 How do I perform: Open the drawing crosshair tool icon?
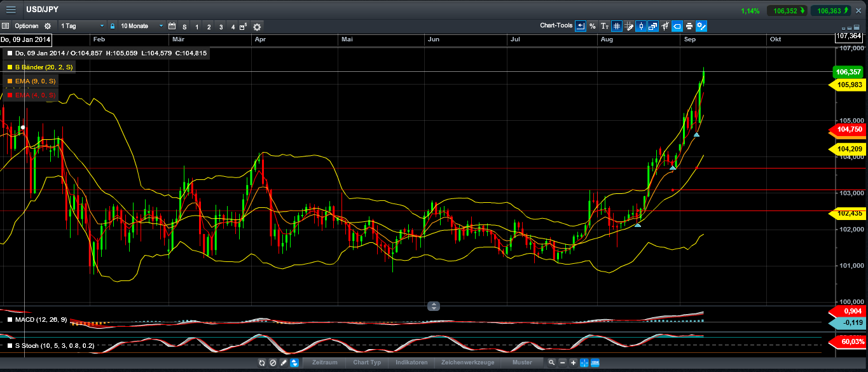629,26
